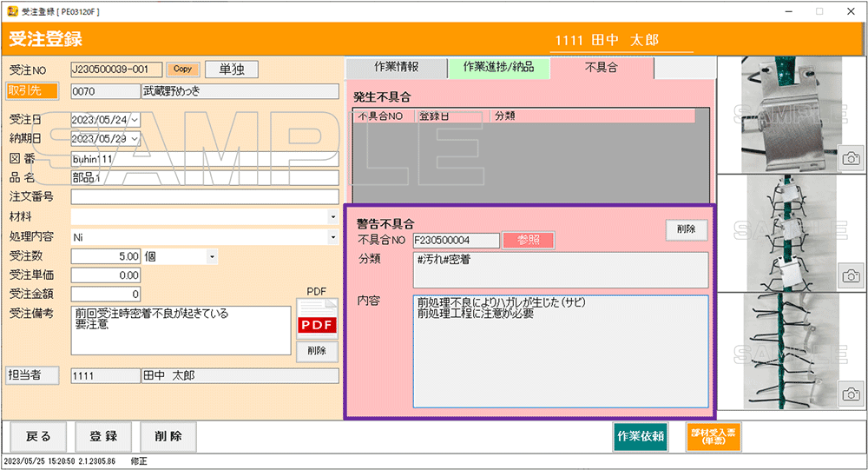Click the 不具合NO field F230500004
The width and height of the screenshot is (868, 470).
click(x=457, y=241)
